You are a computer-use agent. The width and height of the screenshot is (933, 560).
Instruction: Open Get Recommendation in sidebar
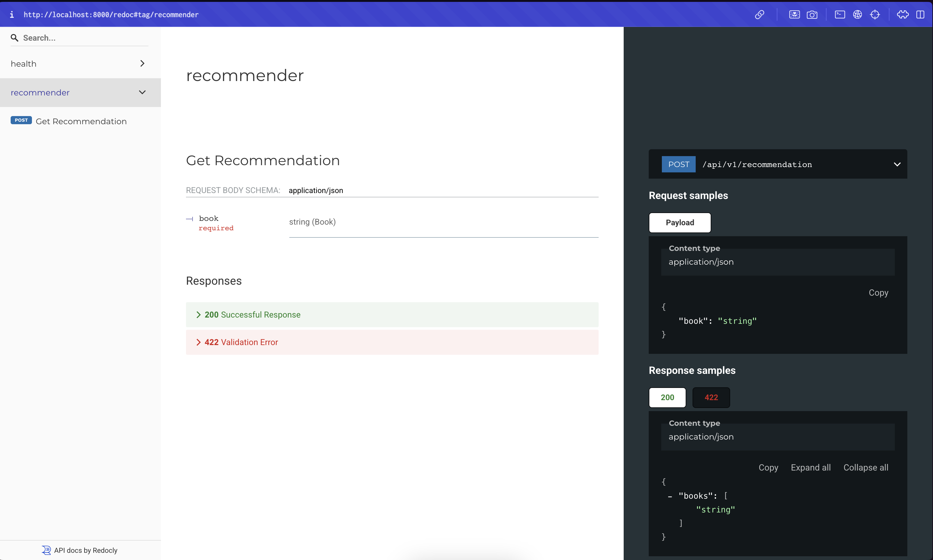[x=80, y=121]
